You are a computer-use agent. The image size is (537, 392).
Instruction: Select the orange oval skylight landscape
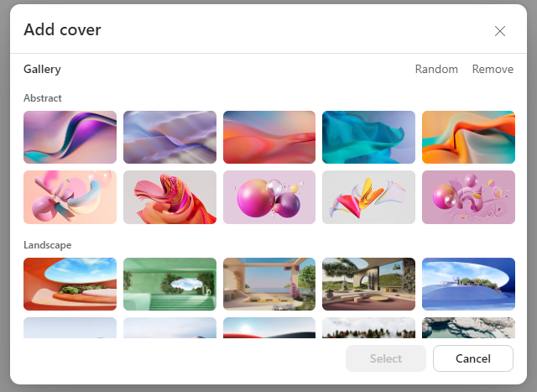click(x=70, y=284)
